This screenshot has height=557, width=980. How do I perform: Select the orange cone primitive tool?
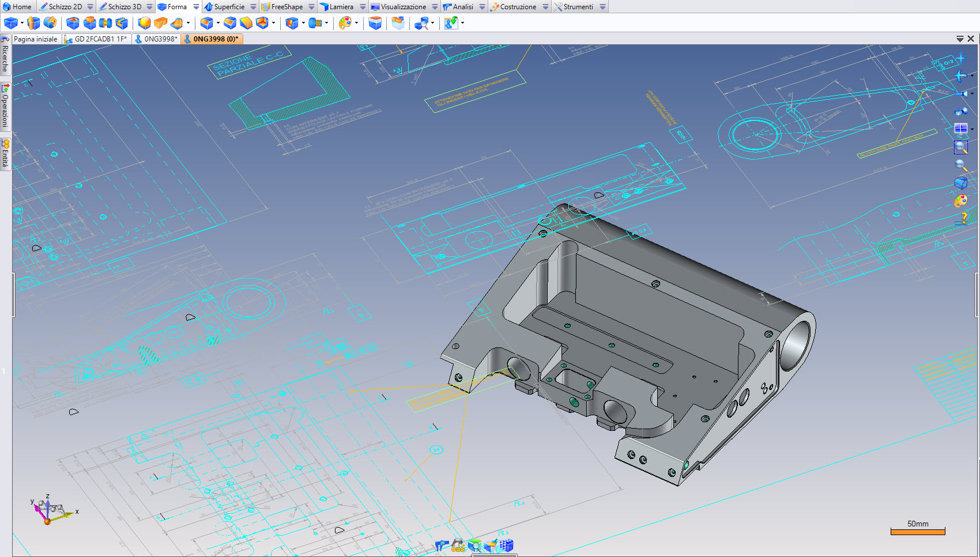point(177,23)
